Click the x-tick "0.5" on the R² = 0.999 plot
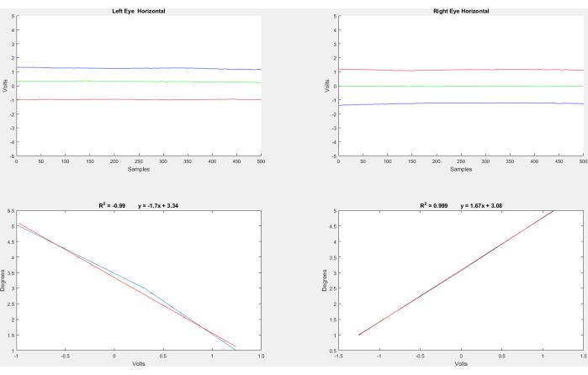This screenshot has width=588, height=375. (501, 357)
